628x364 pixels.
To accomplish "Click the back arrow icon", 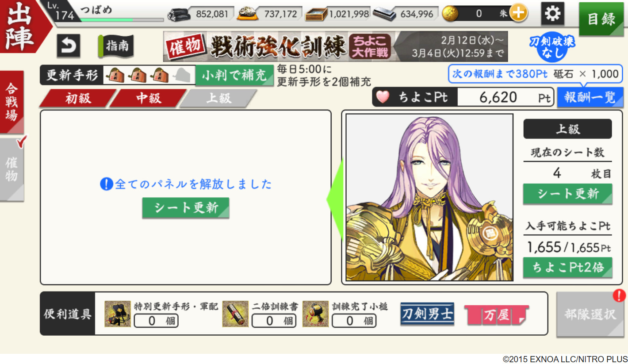I will pyautogui.click(x=68, y=46).
